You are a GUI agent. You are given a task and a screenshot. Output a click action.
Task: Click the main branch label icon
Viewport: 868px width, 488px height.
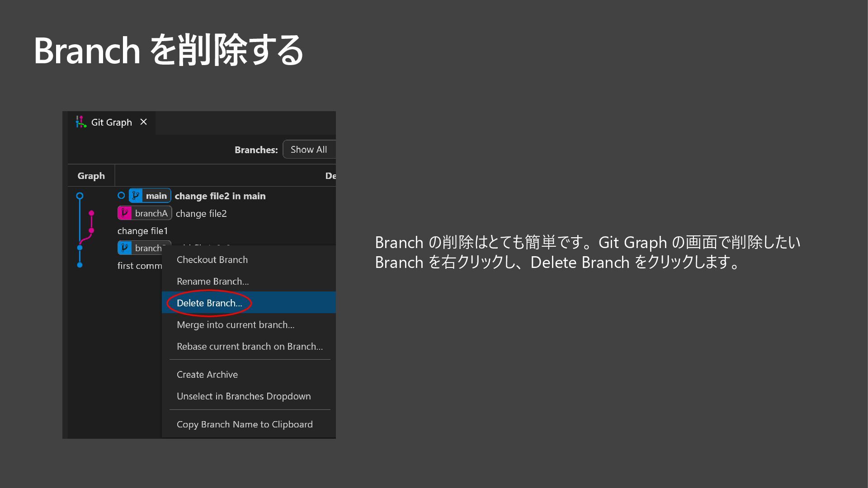(x=136, y=196)
